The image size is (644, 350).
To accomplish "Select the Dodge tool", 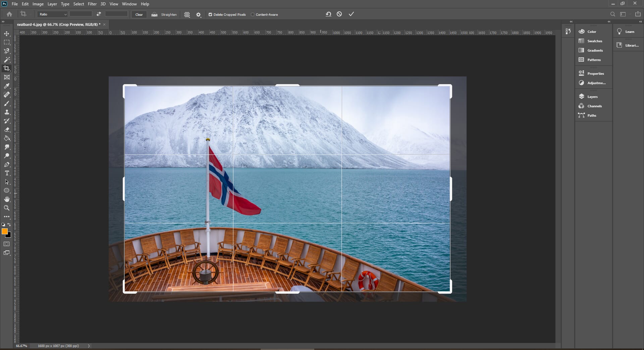I will pos(7,156).
